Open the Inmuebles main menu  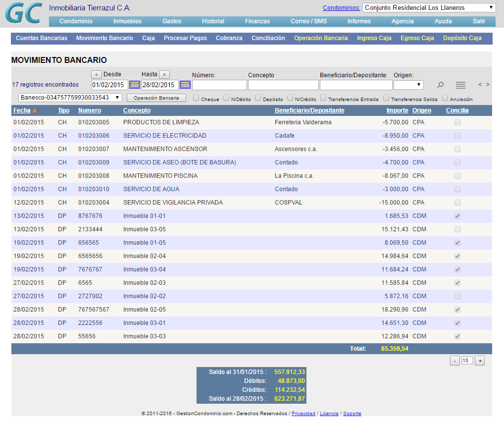pyautogui.click(x=127, y=21)
